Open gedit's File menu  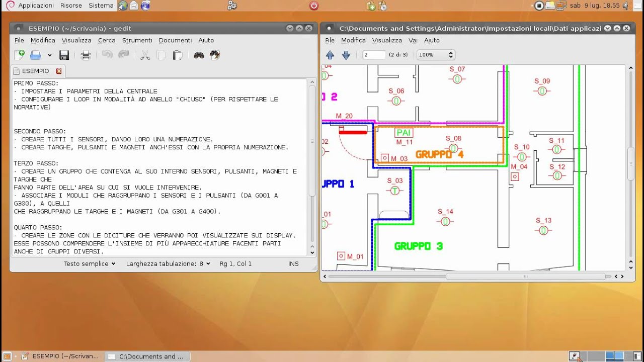click(x=19, y=40)
